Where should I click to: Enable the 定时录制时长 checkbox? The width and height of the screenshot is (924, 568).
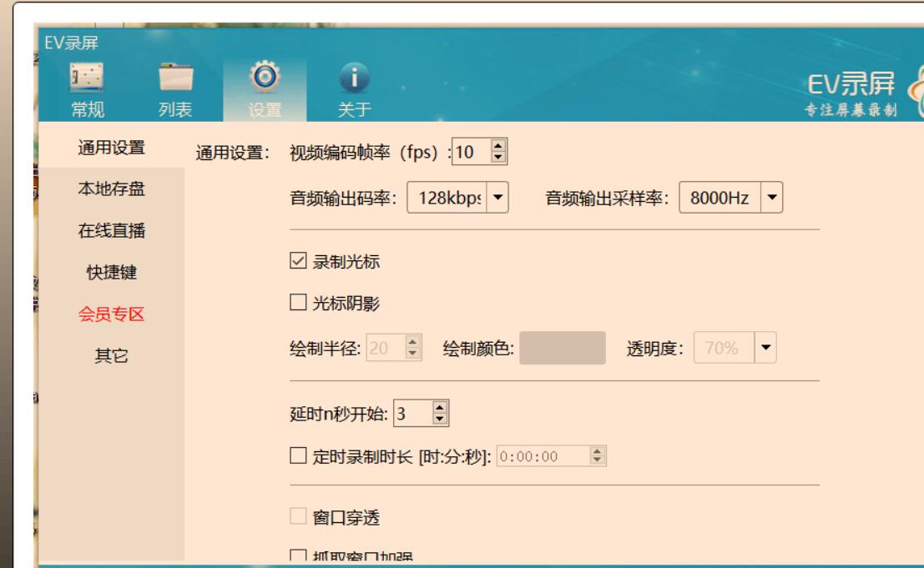(x=298, y=455)
